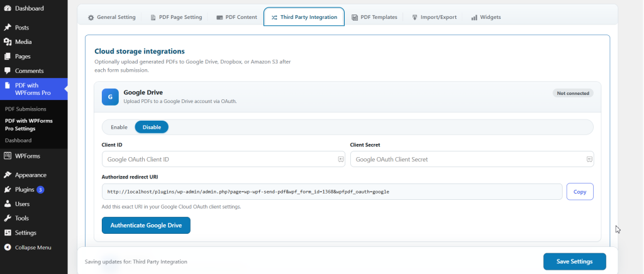Viewport: 644px width, 274px height.
Task: Click the Media library icon
Action: click(8, 42)
